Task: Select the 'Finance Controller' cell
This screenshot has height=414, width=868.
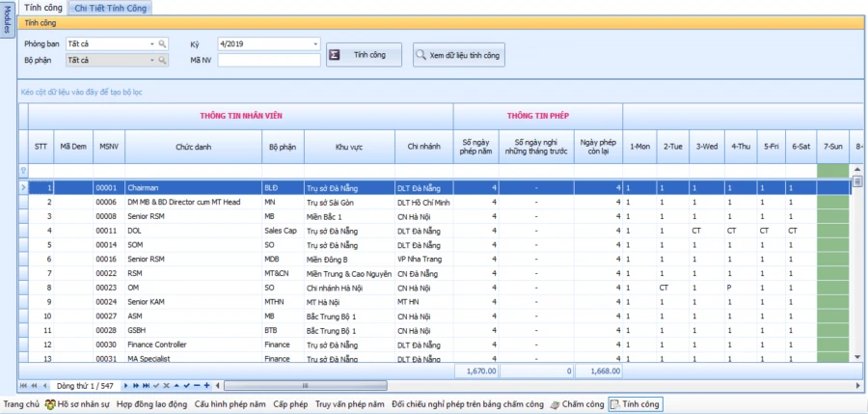Action: [193, 345]
